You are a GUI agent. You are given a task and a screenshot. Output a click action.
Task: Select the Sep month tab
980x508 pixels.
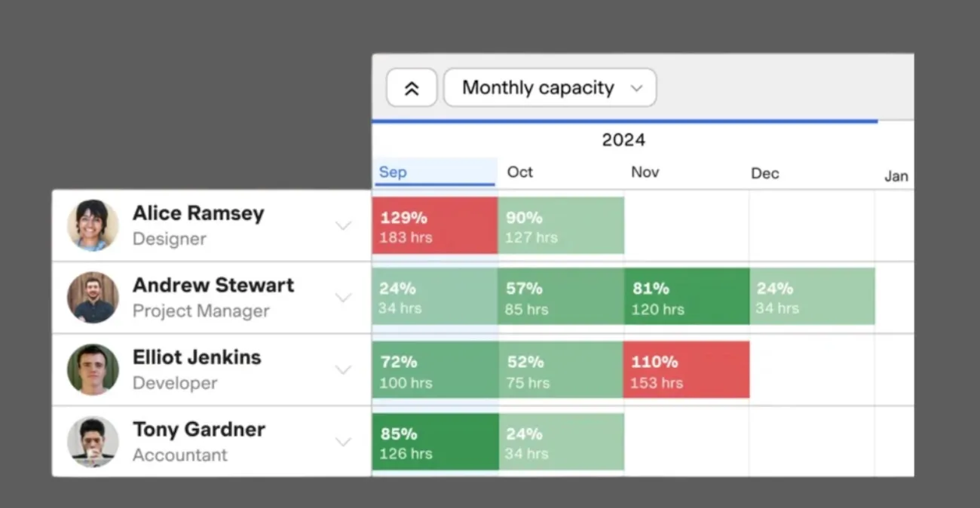click(392, 172)
